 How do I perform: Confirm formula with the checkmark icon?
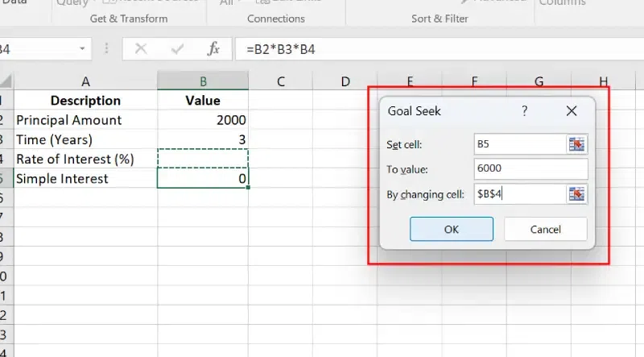coord(177,49)
